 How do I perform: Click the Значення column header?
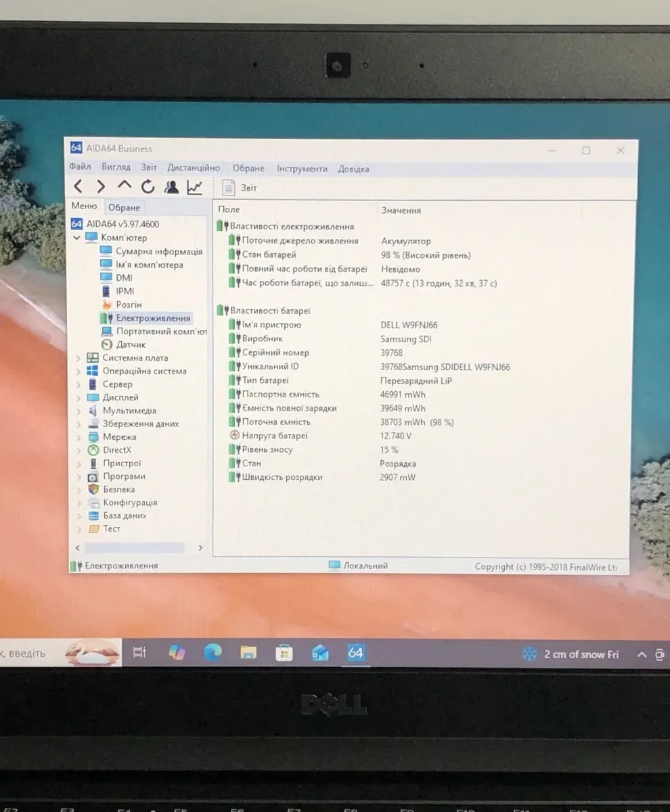coord(401,210)
